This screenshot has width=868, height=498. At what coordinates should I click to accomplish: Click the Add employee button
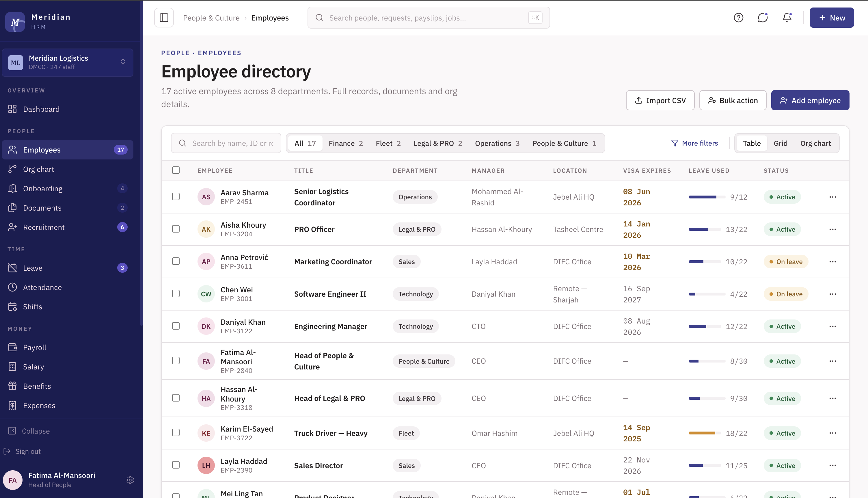click(810, 100)
